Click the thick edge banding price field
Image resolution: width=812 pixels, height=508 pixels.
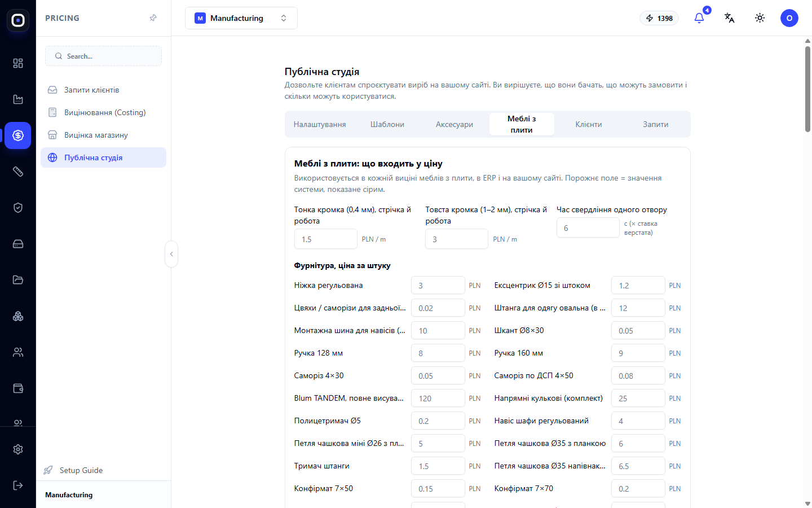(457, 239)
